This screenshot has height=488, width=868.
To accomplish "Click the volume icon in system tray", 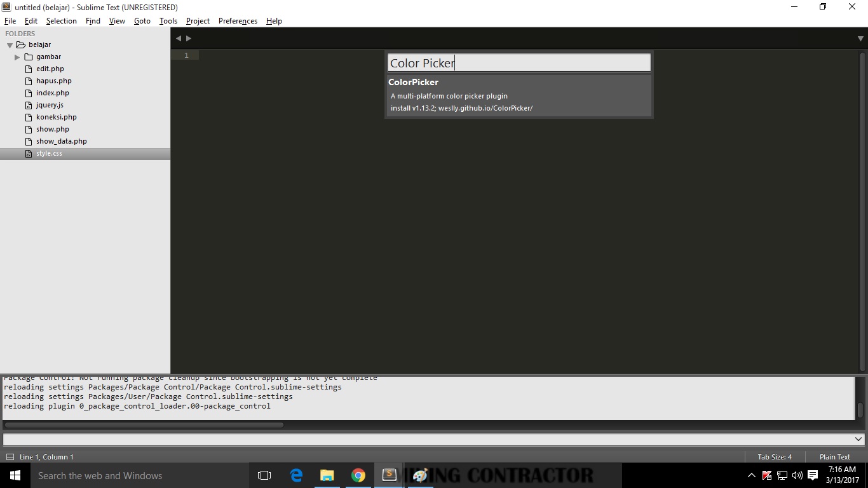I will pos(796,475).
